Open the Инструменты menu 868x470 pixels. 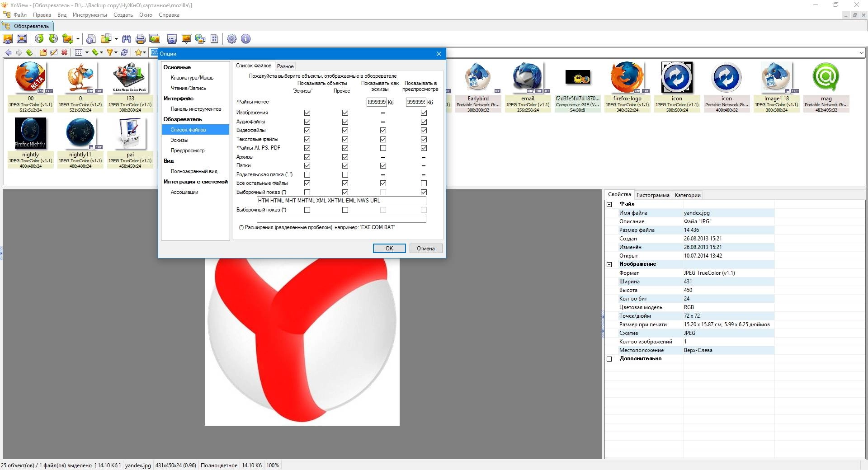[90, 15]
